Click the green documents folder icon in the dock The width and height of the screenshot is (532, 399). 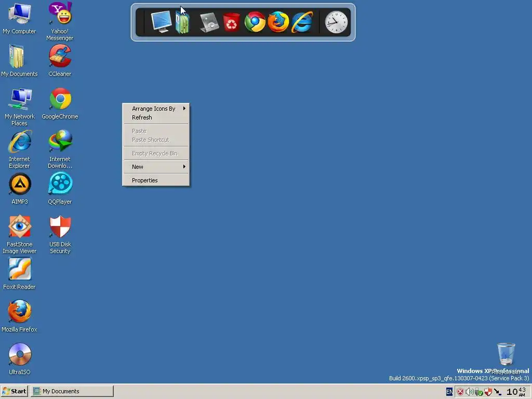(182, 22)
